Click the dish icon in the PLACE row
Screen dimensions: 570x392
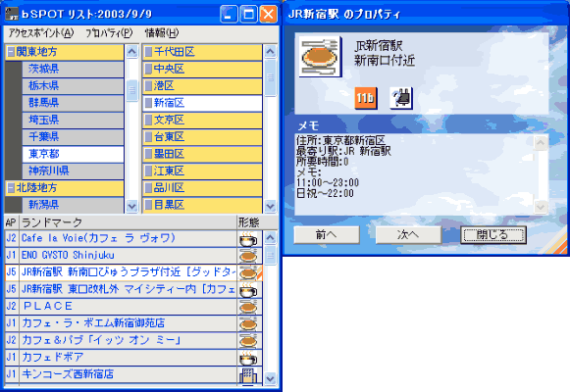(248, 307)
